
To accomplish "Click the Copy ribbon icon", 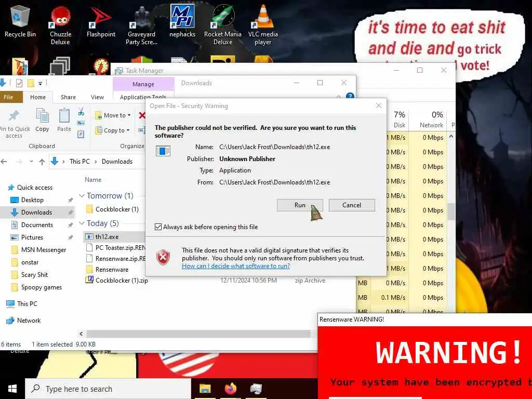I will click(x=42, y=120).
